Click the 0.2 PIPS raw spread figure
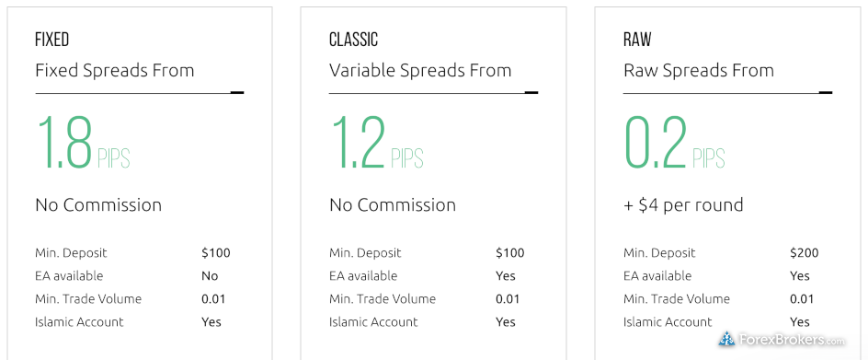868x360 pixels. [675, 142]
